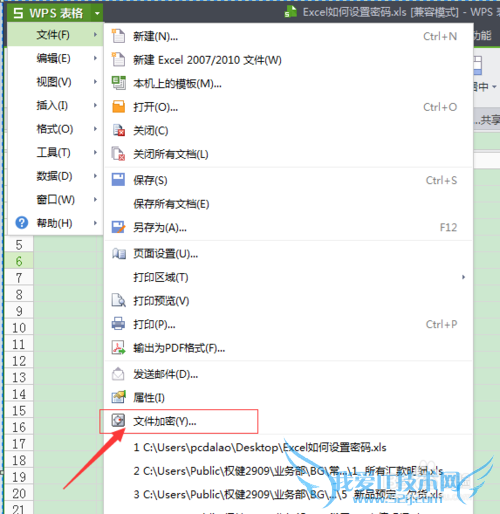Choose 保存(S) menu entry
This screenshot has height=514, width=500.
(289, 180)
